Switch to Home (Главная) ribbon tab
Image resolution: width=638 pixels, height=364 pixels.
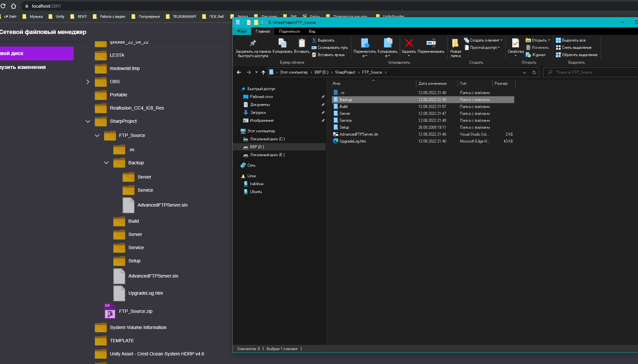pos(263,31)
